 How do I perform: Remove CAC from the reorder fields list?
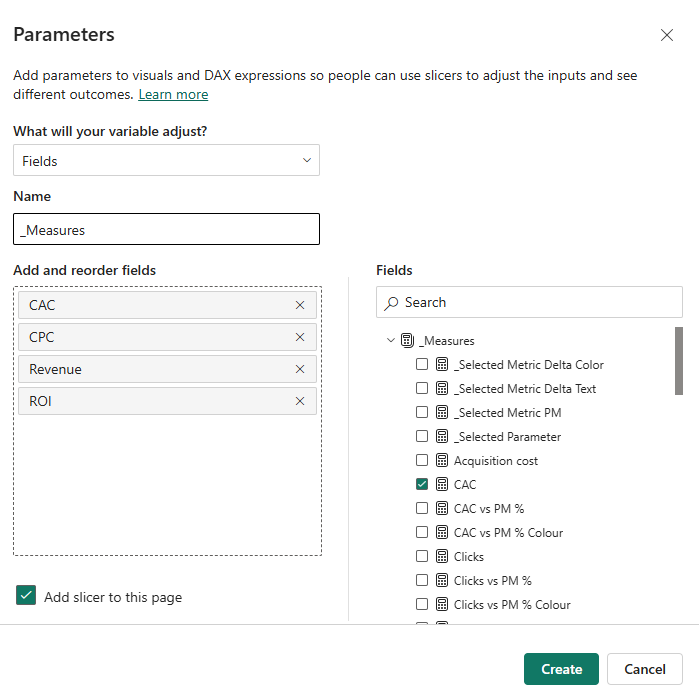click(300, 305)
